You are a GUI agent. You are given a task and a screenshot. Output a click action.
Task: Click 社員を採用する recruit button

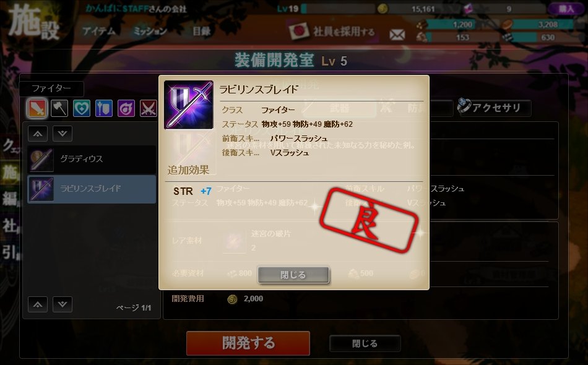[x=332, y=32]
